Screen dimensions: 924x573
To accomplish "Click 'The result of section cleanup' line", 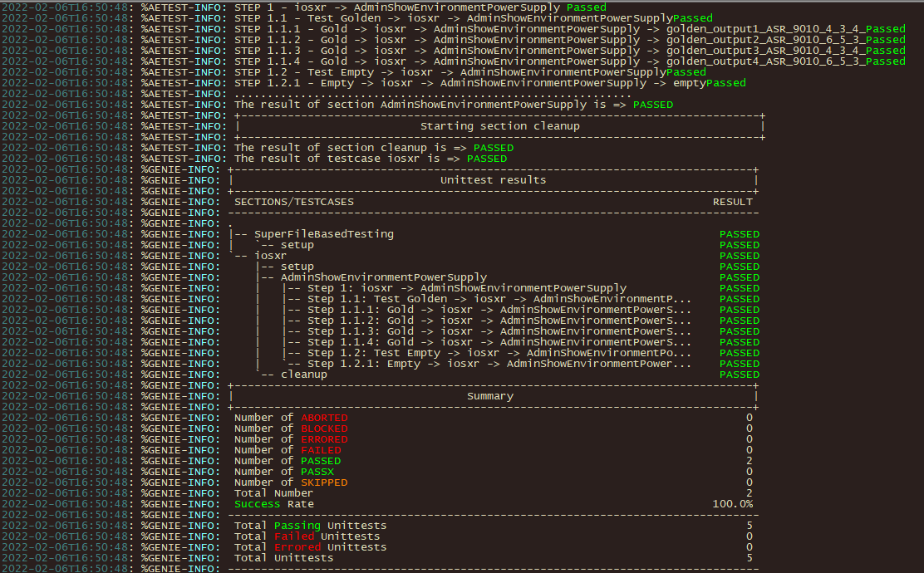I will [x=374, y=148].
